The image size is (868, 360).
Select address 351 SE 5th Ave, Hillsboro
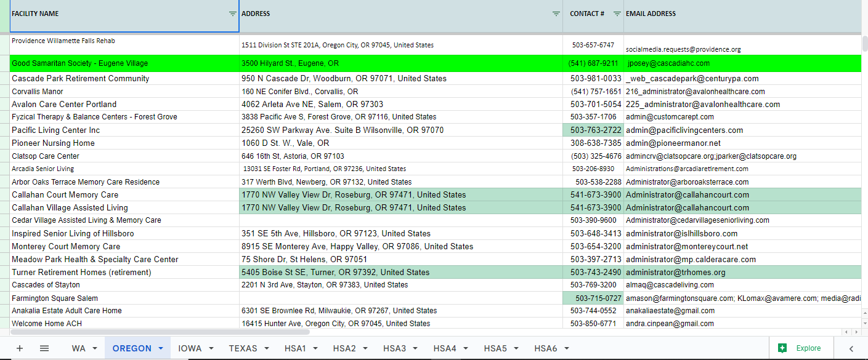click(x=401, y=233)
